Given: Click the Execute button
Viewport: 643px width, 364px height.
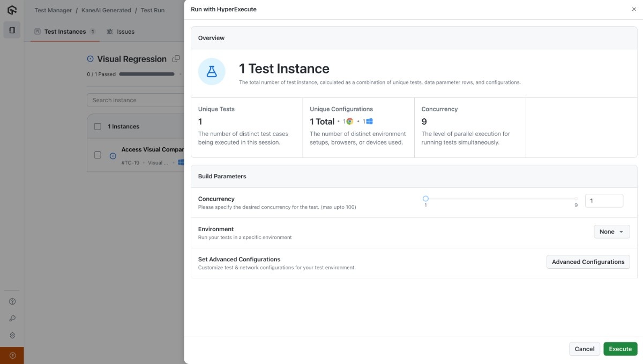Looking at the screenshot, I should tap(620, 348).
